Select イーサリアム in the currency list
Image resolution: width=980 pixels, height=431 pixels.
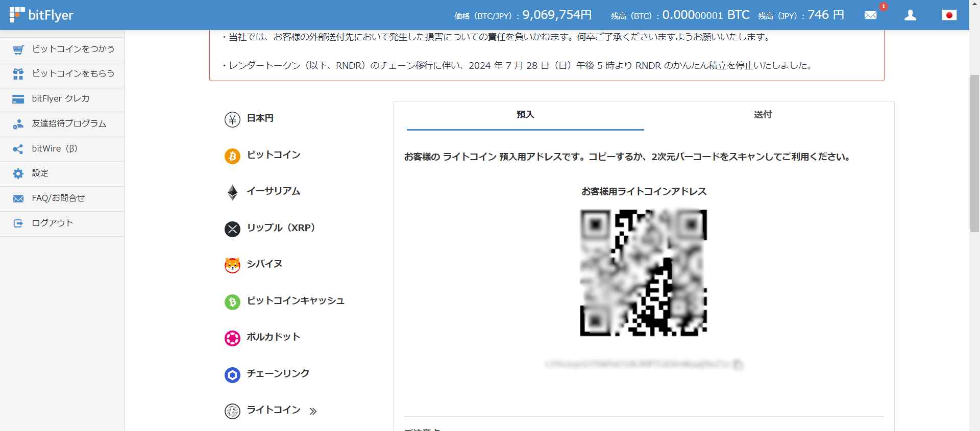[x=274, y=191]
